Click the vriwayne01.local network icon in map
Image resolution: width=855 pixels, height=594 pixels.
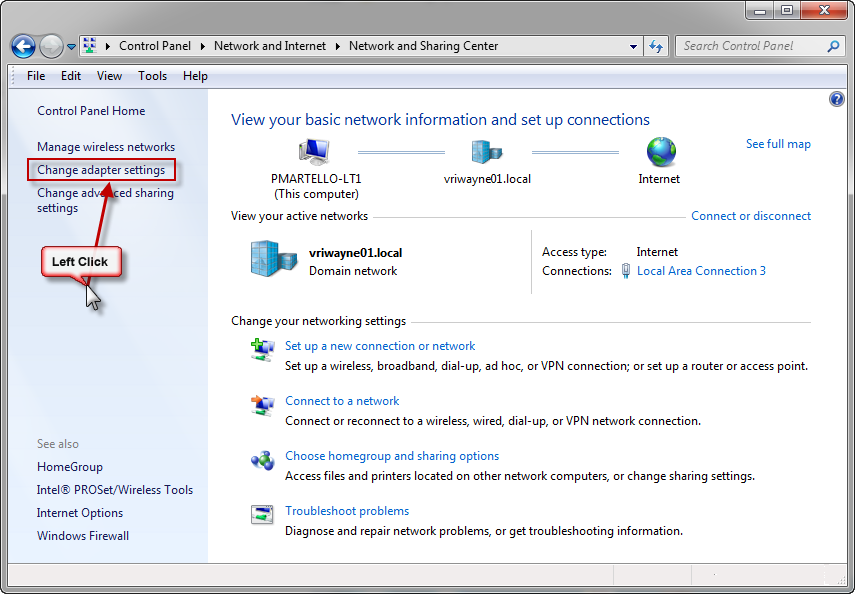(x=487, y=152)
